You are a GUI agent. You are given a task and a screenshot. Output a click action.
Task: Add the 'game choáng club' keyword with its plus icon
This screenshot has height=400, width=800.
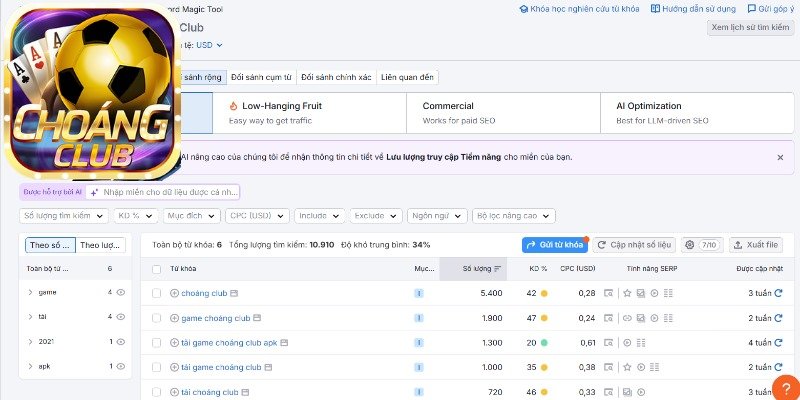[x=174, y=318]
